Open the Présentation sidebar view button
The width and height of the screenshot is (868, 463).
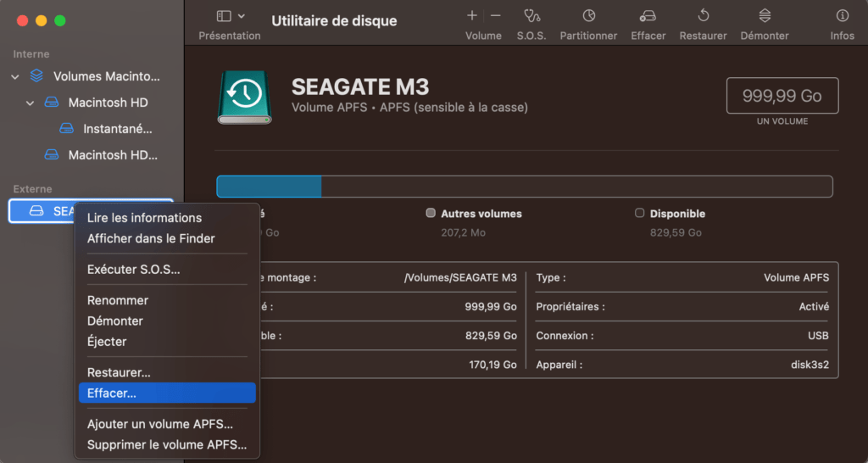click(224, 16)
